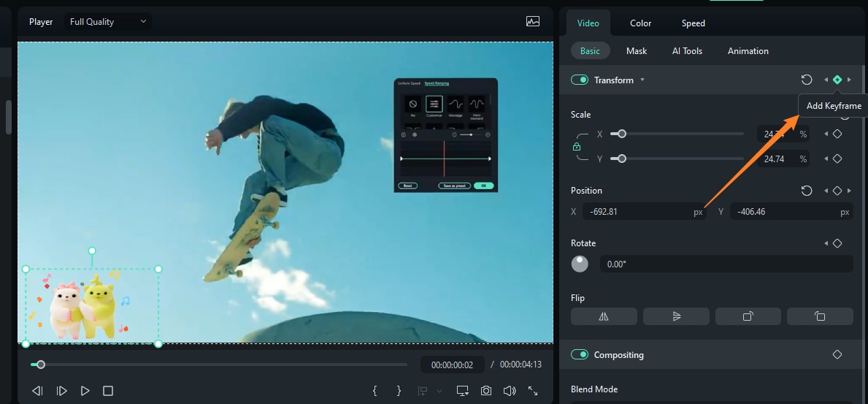
Task: Switch to the Color tab
Action: (640, 23)
